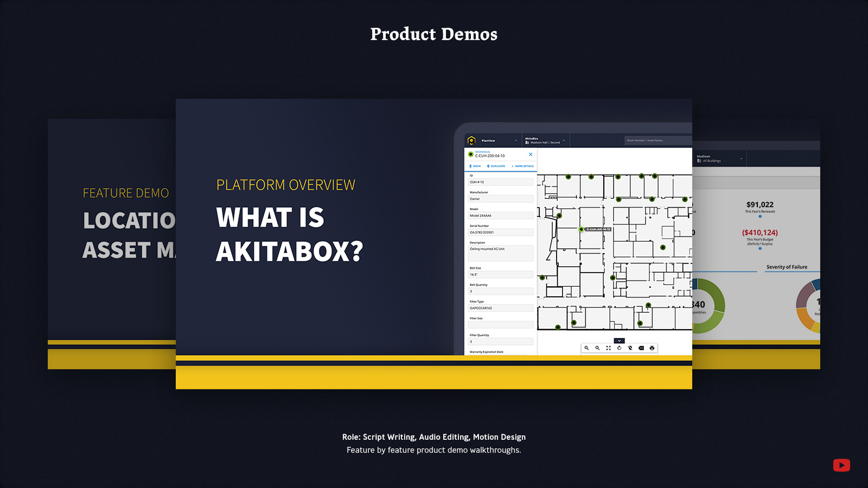The image size is (868, 488).
Task: Click the Serial Number field
Action: [x=501, y=233]
